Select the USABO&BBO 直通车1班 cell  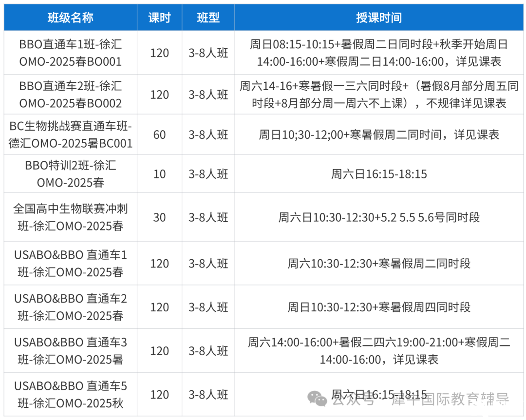tap(71, 263)
